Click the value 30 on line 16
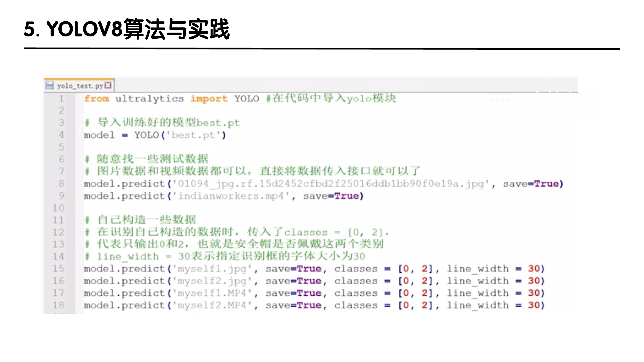 [534, 281]
